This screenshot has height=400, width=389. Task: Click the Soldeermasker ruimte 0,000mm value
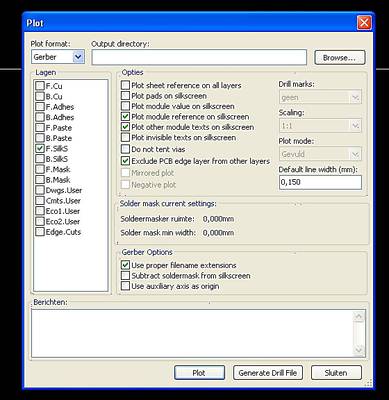(x=218, y=219)
